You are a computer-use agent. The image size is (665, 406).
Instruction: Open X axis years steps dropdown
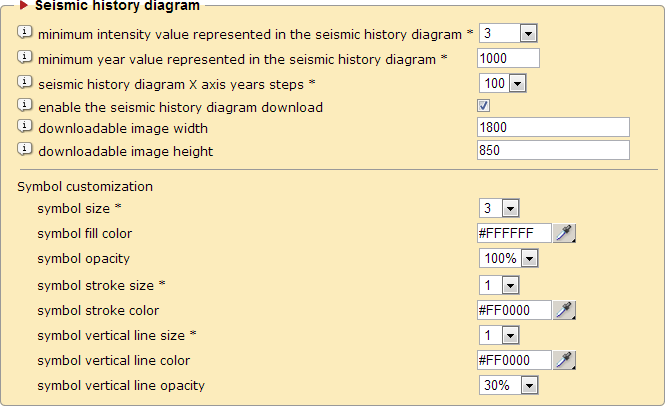coord(503,83)
